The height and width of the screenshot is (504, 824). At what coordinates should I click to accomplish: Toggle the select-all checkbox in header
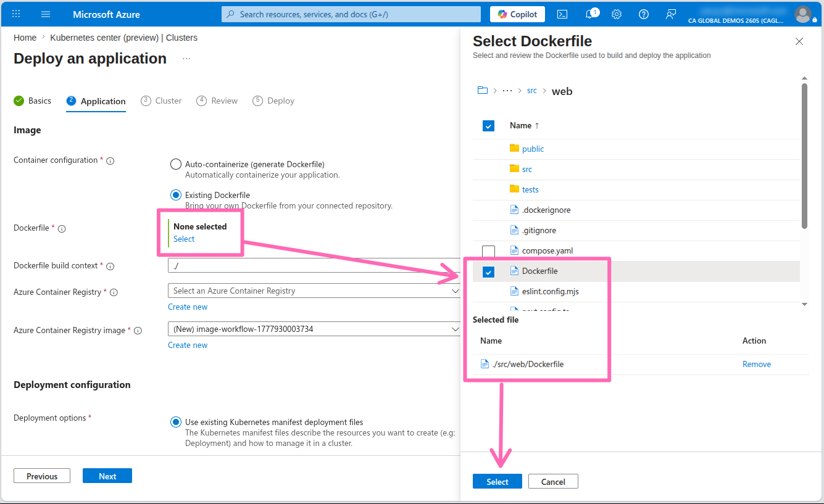(488, 126)
